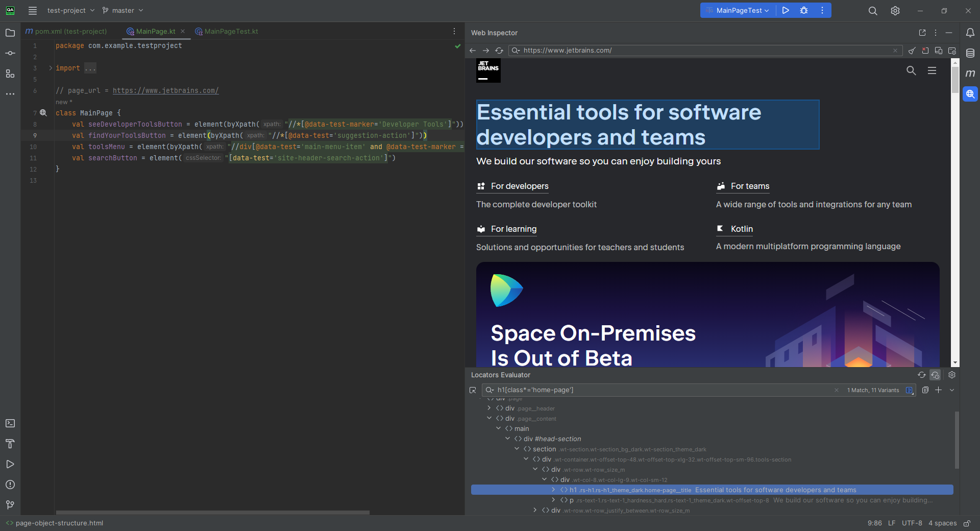Click the For developers link
The height and width of the screenshot is (531, 980).
[x=512, y=186]
